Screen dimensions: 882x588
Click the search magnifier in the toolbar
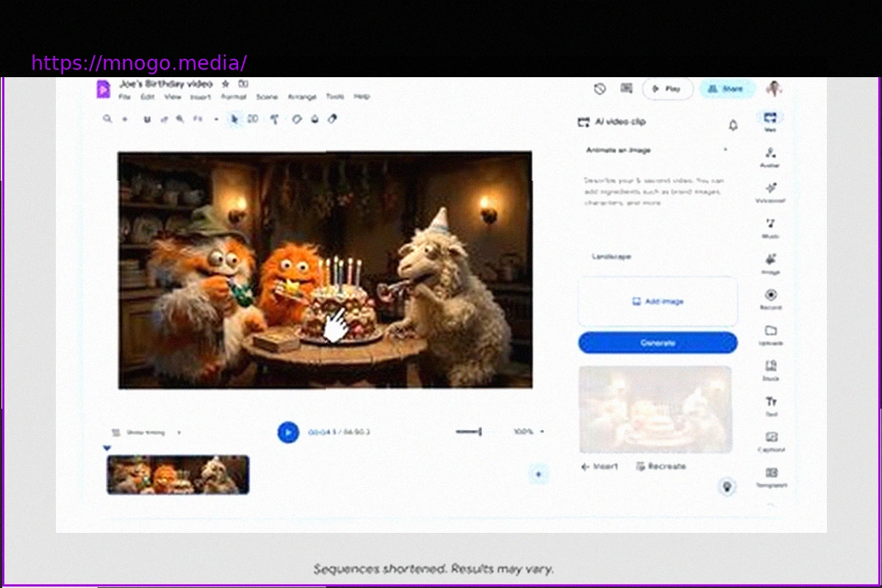tap(108, 118)
